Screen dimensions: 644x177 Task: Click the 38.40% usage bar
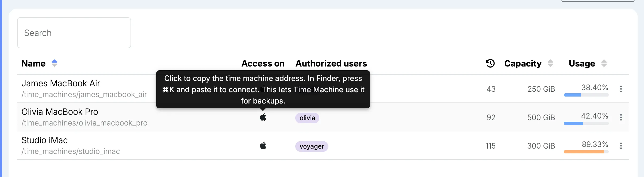(x=586, y=95)
